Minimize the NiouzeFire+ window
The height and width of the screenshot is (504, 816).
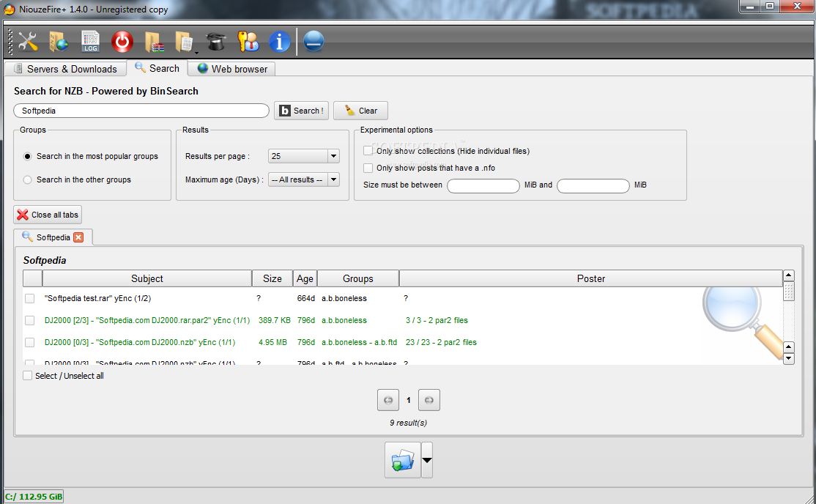point(750,7)
